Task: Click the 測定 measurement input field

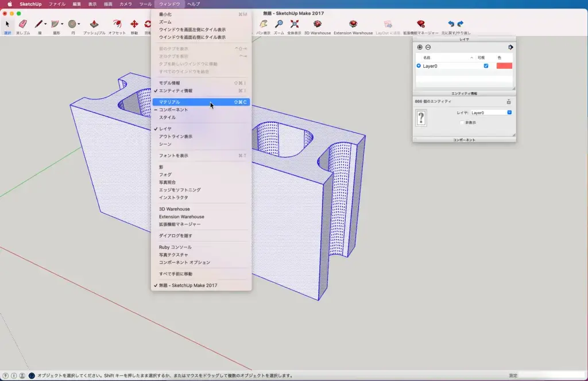Action: pyautogui.click(x=552, y=375)
